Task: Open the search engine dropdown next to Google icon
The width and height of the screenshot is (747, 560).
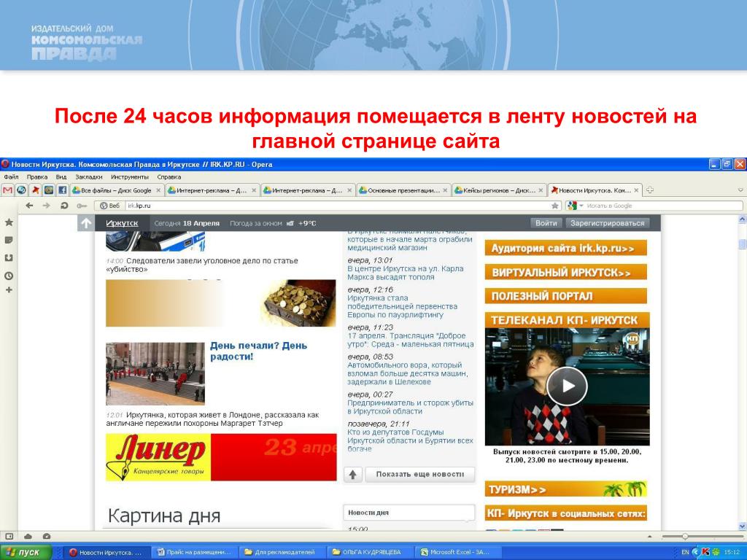Action: (581, 206)
